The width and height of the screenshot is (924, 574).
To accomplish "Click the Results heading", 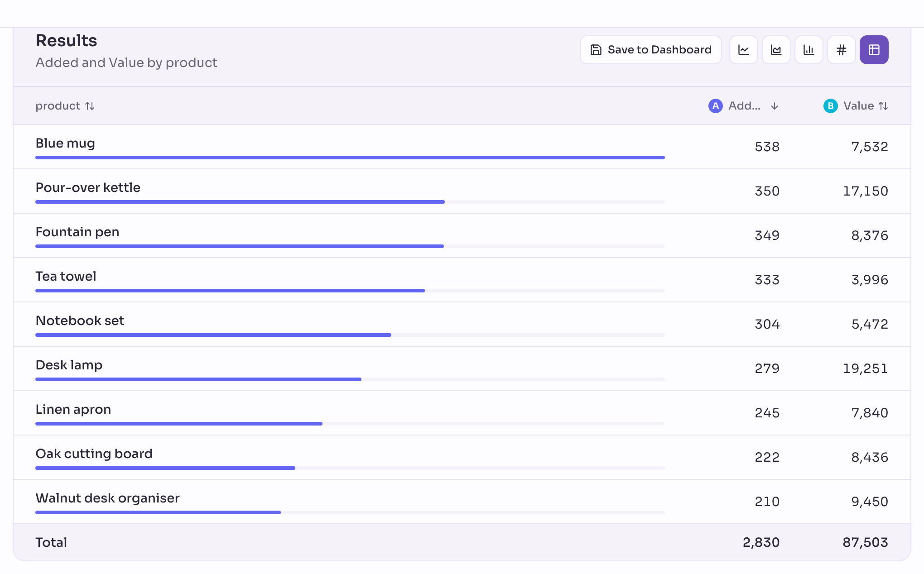I will click(x=67, y=41).
